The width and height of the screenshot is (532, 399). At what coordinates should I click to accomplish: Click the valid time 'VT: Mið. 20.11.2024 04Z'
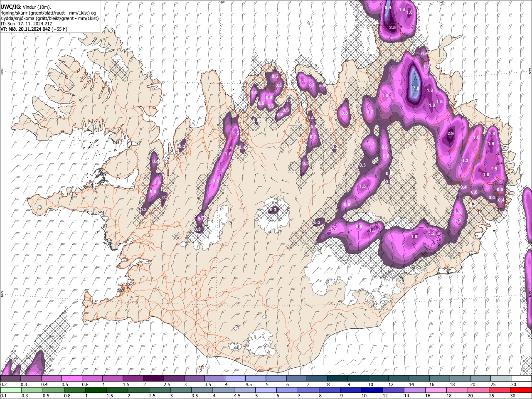[x=25, y=29]
